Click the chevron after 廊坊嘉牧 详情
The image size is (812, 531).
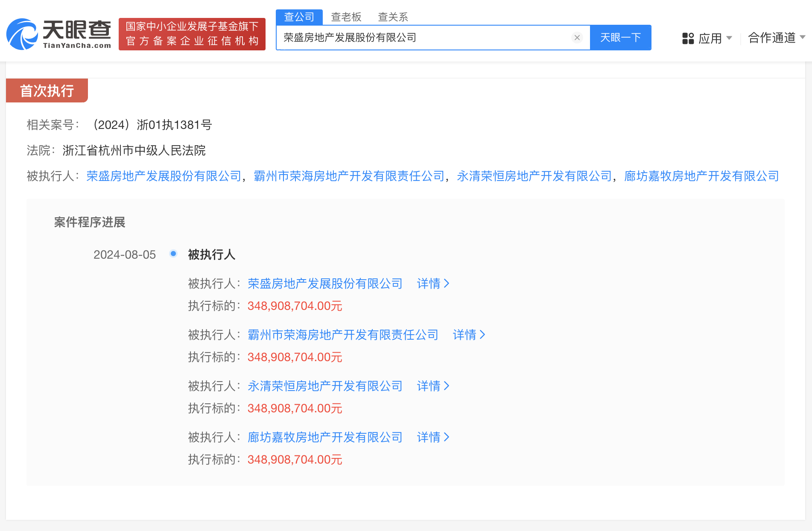447,437
